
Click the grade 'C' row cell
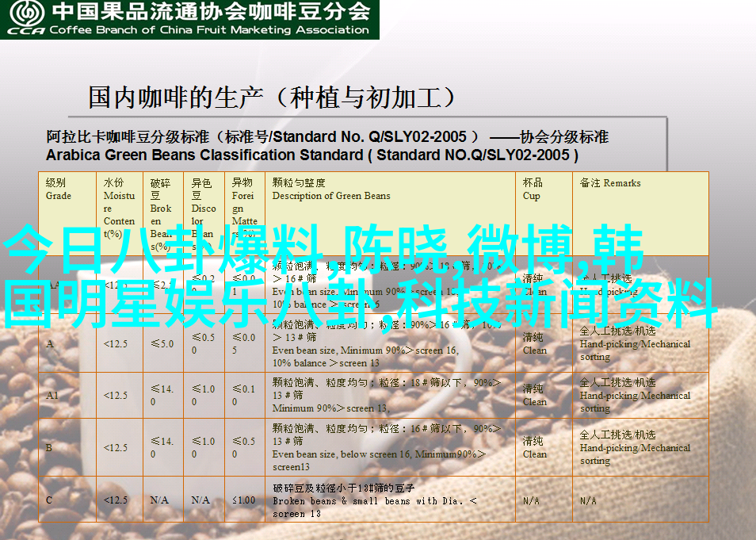50,500
